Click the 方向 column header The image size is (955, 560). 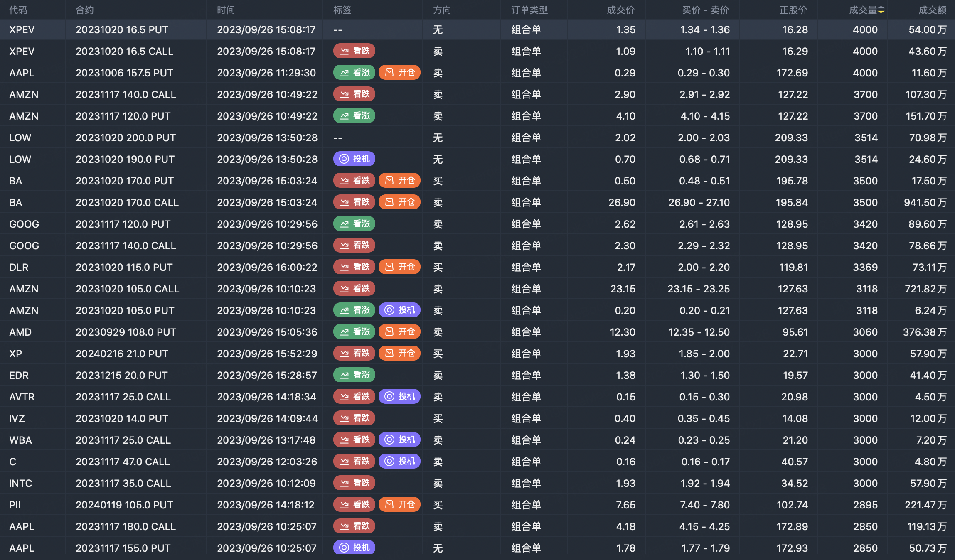coord(442,10)
